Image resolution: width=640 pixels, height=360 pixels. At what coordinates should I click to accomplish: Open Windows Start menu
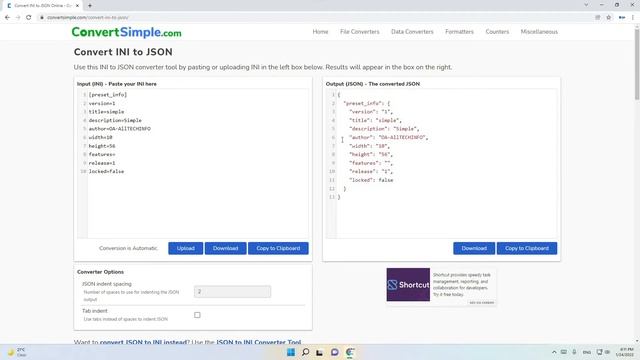(291, 352)
